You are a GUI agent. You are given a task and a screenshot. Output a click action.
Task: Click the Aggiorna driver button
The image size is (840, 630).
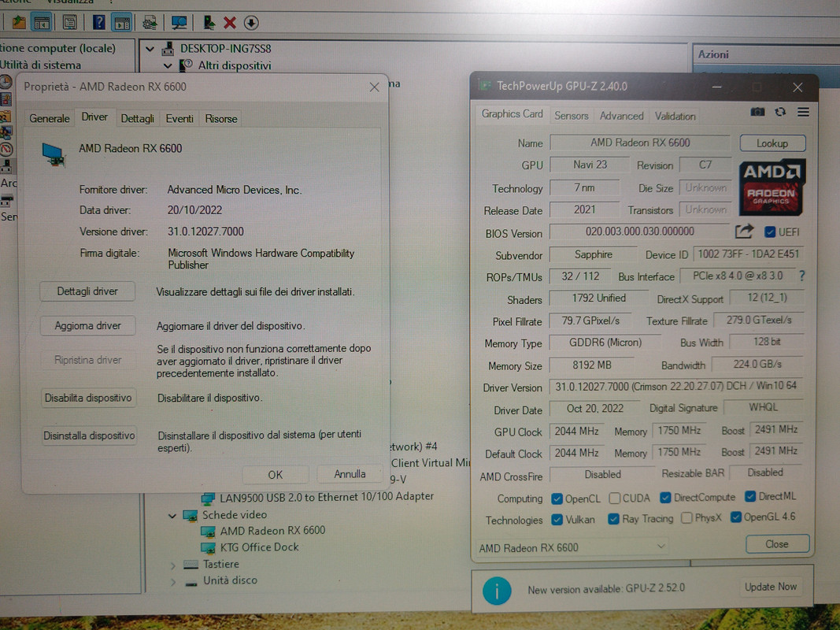click(88, 326)
